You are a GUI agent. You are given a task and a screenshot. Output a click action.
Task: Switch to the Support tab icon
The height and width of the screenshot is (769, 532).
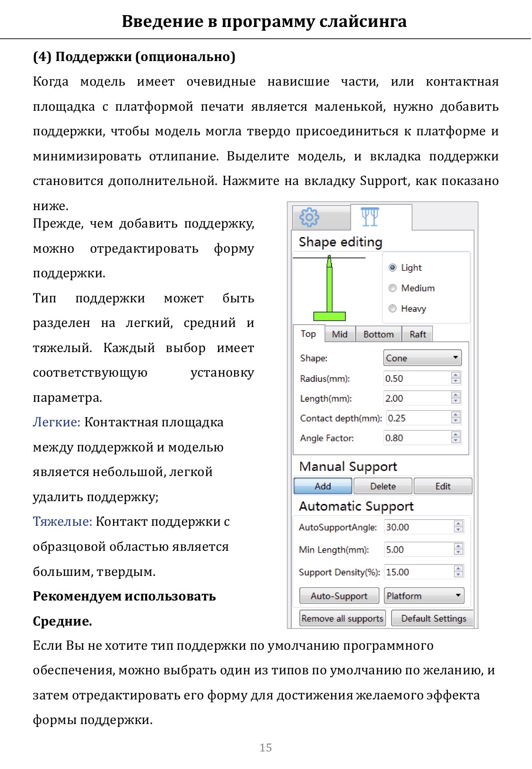(x=381, y=217)
